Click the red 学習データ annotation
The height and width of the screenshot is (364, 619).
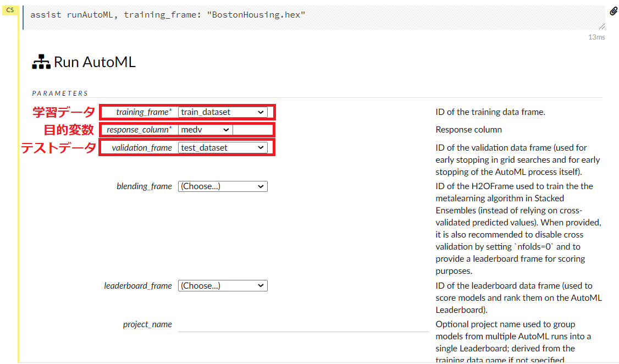[x=63, y=112]
